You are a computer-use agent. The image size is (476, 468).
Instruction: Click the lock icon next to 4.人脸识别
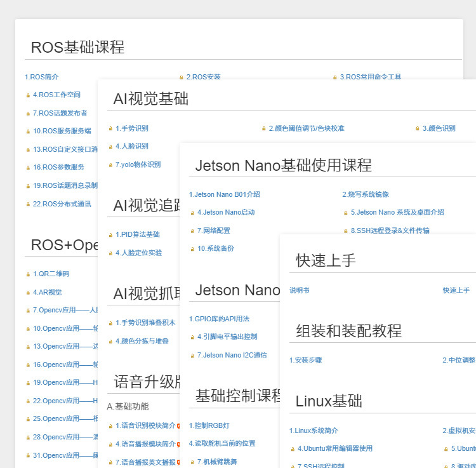point(110,147)
